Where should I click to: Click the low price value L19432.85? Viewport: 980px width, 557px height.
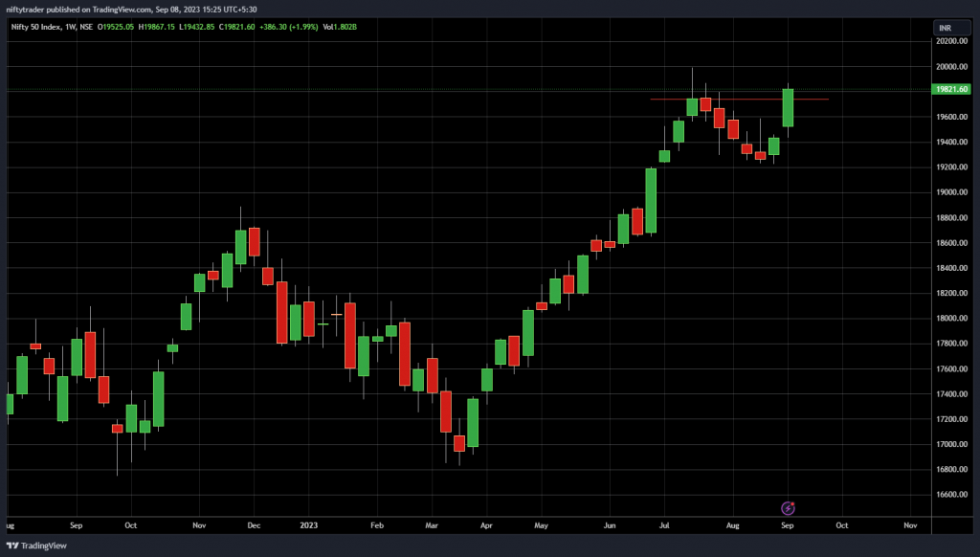tap(197, 27)
